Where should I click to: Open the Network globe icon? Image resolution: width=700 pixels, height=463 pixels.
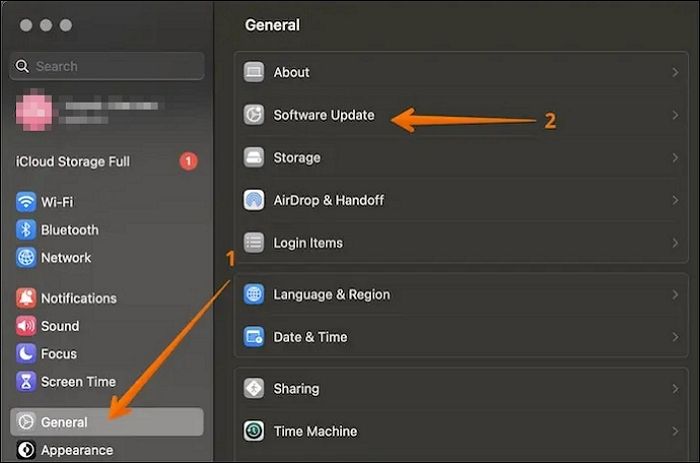(x=26, y=258)
